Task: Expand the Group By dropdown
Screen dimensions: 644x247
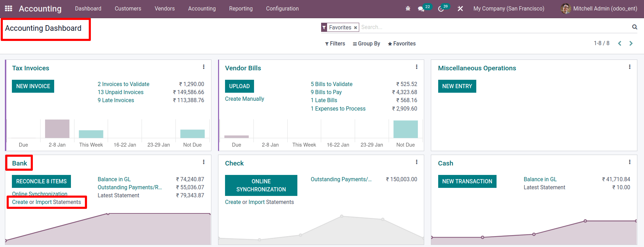Action: (x=366, y=43)
